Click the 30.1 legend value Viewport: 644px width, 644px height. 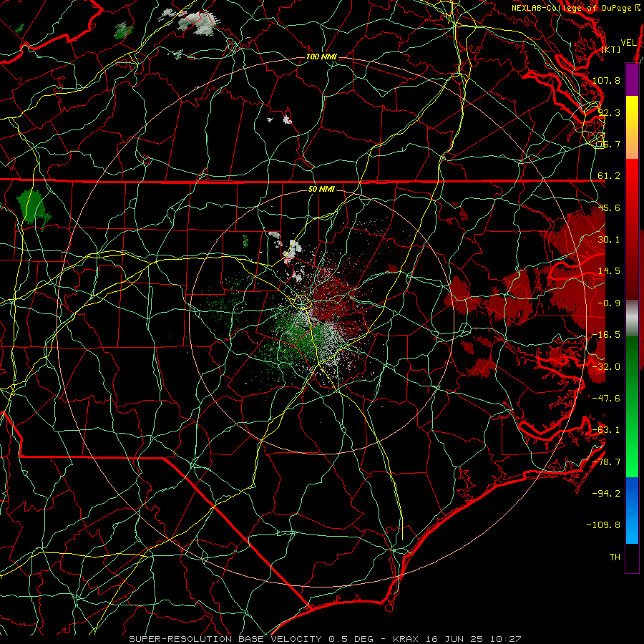pyautogui.click(x=609, y=240)
